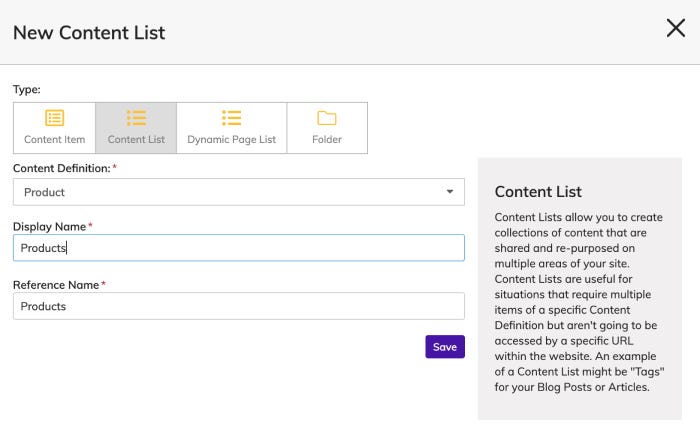700x431 pixels.
Task: Open the Product combo box field
Action: point(230,192)
